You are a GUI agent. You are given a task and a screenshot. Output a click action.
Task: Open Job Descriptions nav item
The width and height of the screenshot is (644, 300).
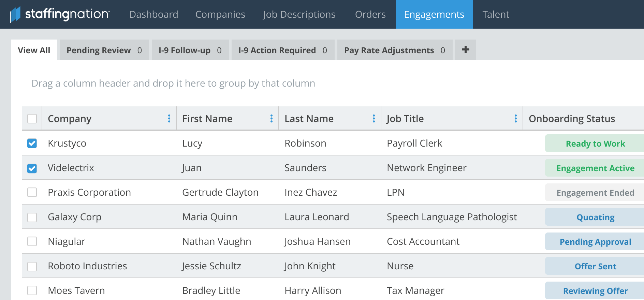[x=299, y=14]
